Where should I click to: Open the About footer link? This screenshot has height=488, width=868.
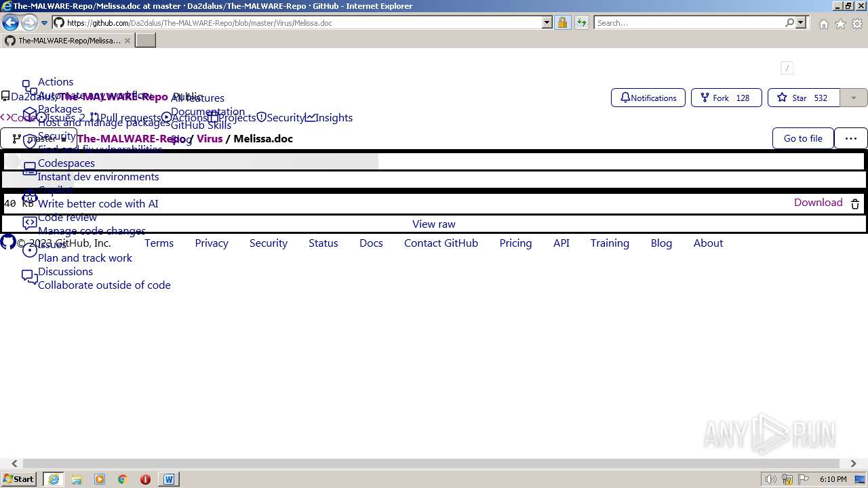click(x=708, y=243)
